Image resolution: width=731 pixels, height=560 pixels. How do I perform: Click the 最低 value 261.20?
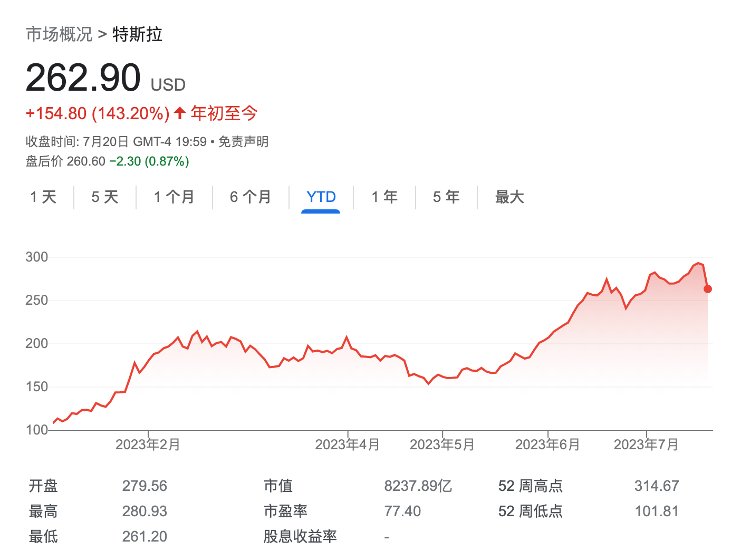[145, 536]
